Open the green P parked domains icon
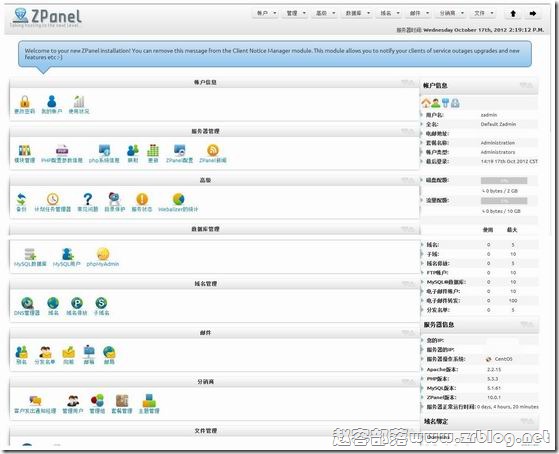Viewport: 559px width, 454px height. click(77, 303)
